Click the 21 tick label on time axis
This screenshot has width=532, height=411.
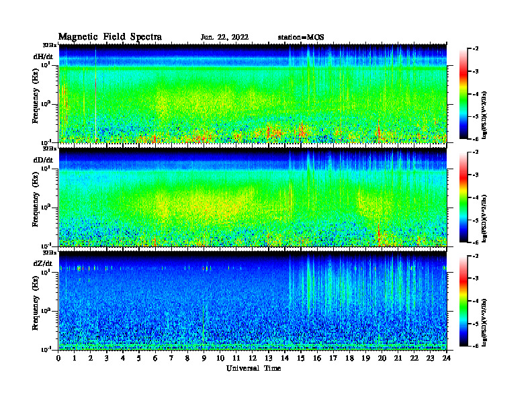pyautogui.click(x=398, y=359)
